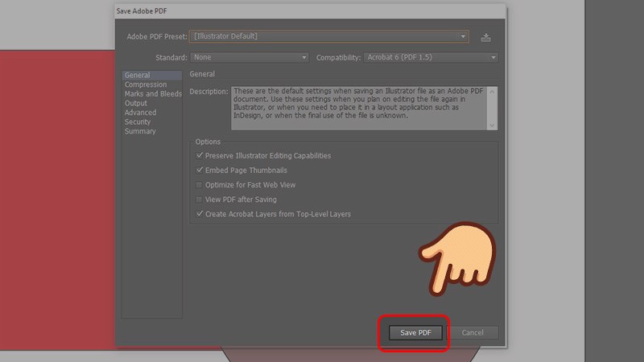Viewport: 644px width, 362px height.
Task: Toggle Embed Page Thumbnails checkbox
Action: click(x=200, y=170)
